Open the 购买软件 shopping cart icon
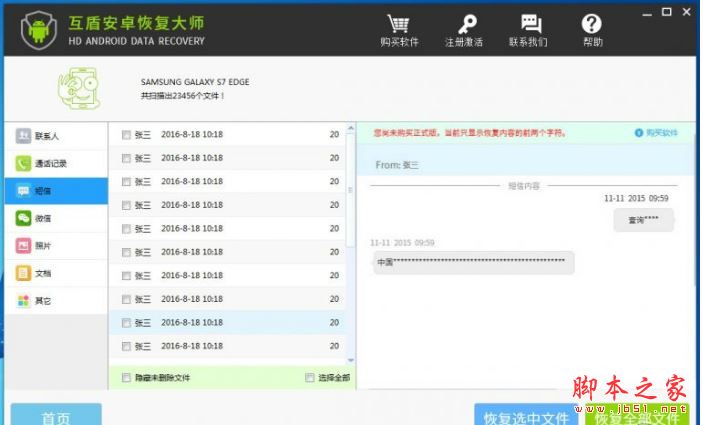 coord(399,24)
